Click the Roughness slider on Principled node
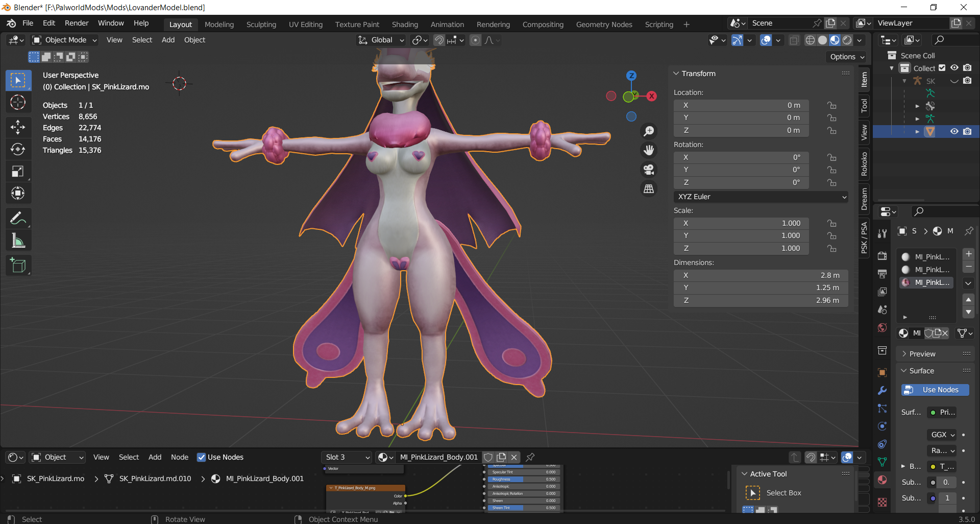This screenshot has width=980, height=524. coord(523,479)
